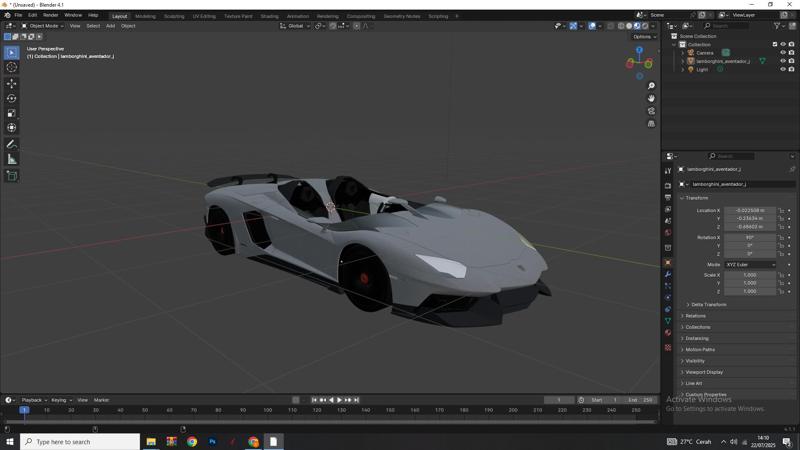Screen dimensions: 800x450
Task: Open the XYZ Euler rotation mode dropdown
Action: [750, 265]
